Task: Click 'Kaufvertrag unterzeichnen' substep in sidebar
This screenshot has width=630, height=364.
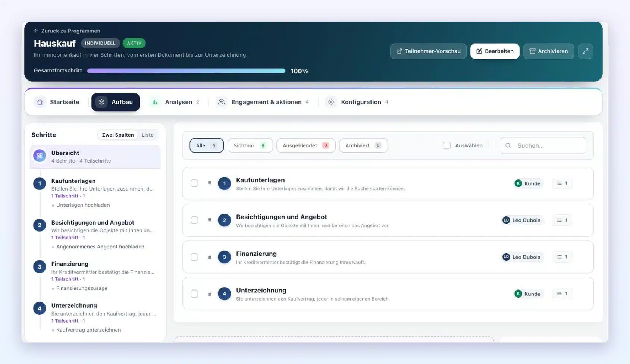Action: pos(88,330)
